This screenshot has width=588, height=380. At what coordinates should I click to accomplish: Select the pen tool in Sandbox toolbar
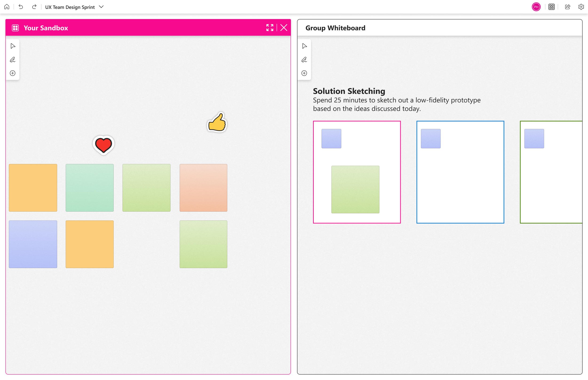tap(13, 60)
